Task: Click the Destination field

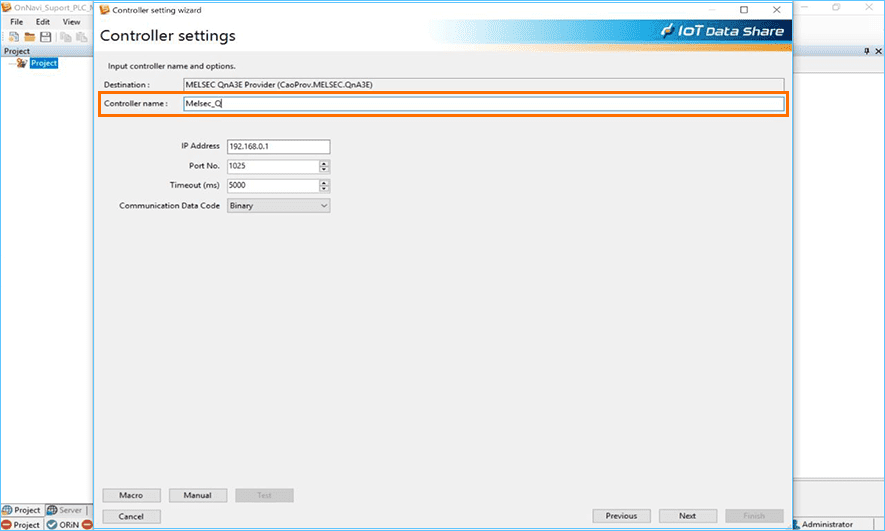Action: (484, 85)
